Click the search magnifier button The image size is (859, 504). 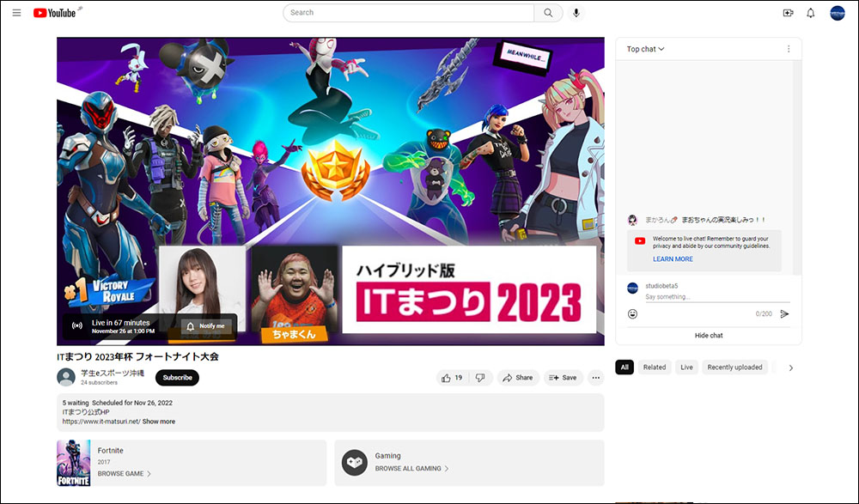pyautogui.click(x=548, y=13)
